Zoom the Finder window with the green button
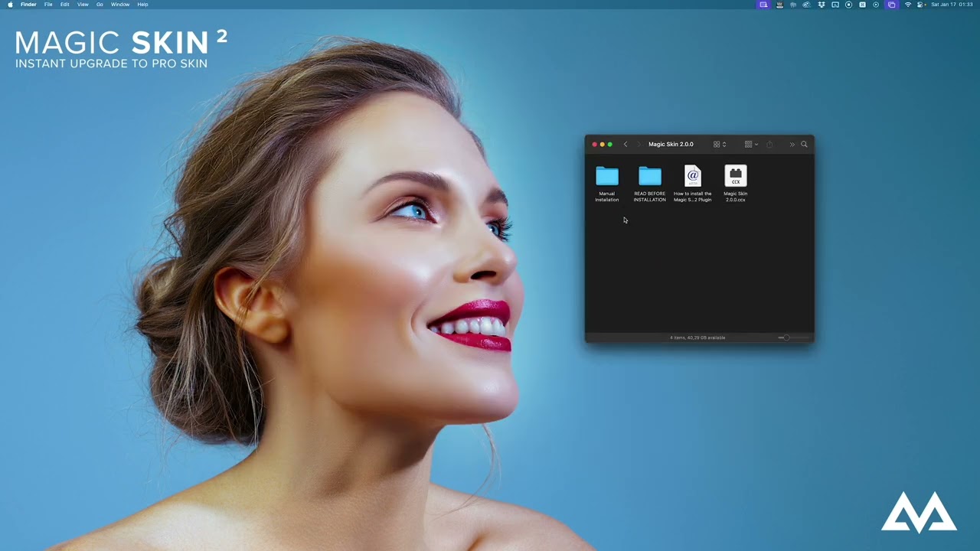The height and width of the screenshot is (551, 980). tap(609, 145)
